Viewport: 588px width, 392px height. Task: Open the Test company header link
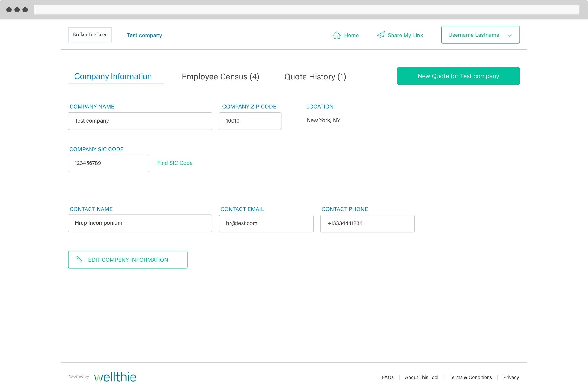click(144, 35)
